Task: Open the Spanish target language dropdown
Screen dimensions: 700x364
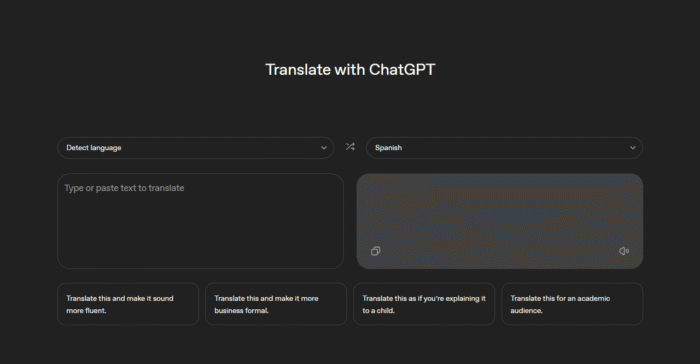Action: pos(504,148)
